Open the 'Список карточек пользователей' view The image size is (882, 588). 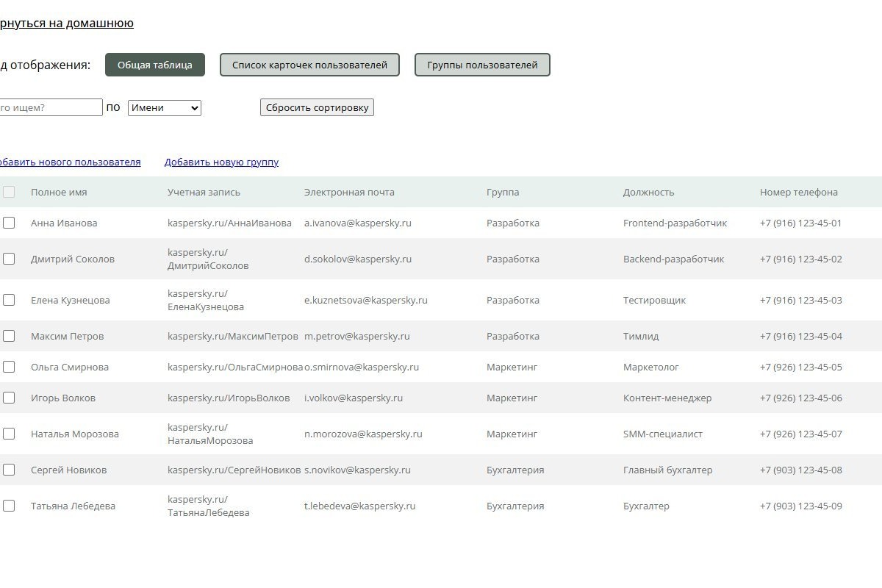309,65
